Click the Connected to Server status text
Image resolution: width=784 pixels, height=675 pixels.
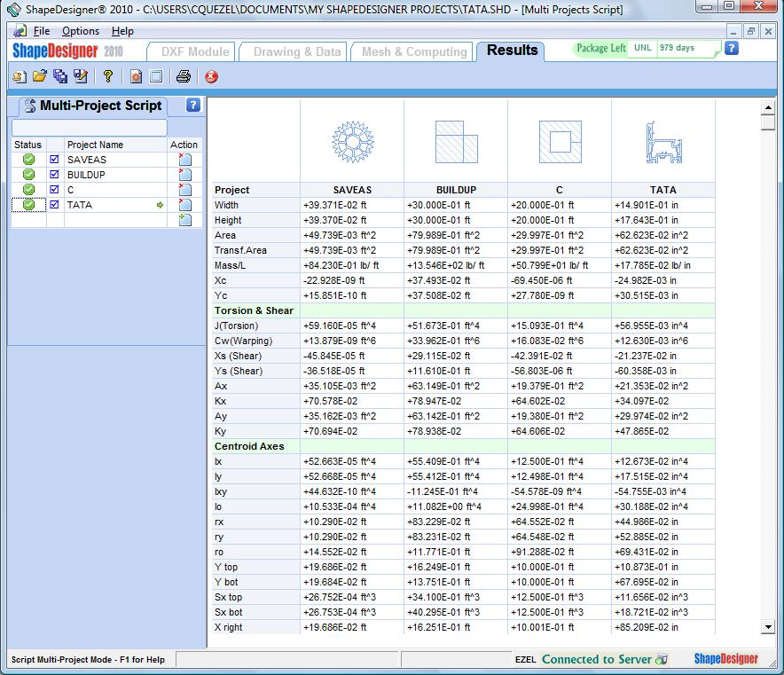pyautogui.click(x=597, y=659)
